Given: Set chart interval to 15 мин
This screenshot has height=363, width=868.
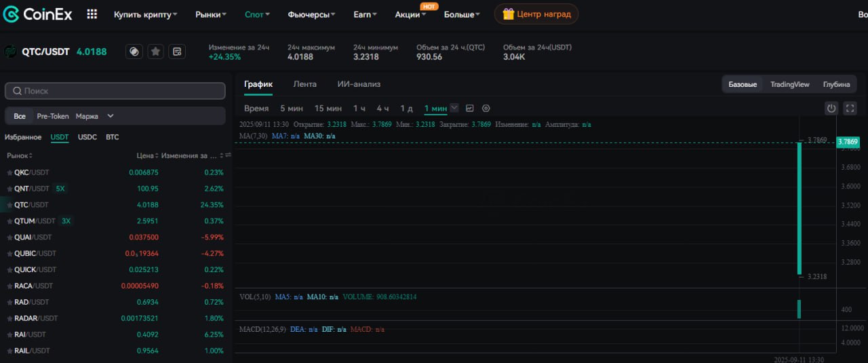Looking at the screenshot, I should click(x=328, y=109).
